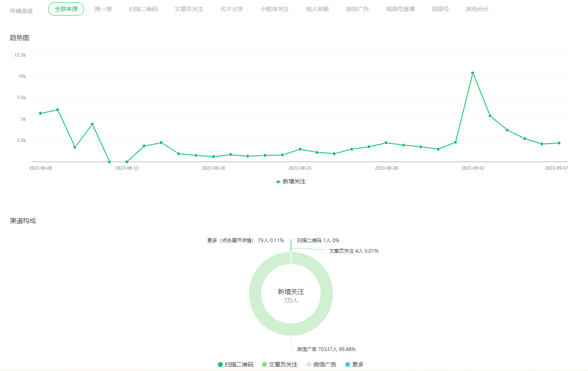Click the 扫描二维码 1人 0% label

pyautogui.click(x=318, y=241)
